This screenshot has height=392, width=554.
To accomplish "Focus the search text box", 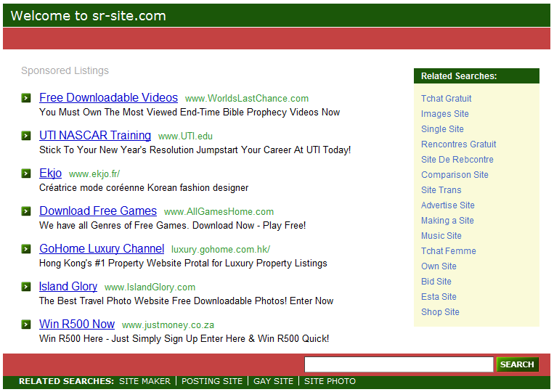I will (399, 364).
